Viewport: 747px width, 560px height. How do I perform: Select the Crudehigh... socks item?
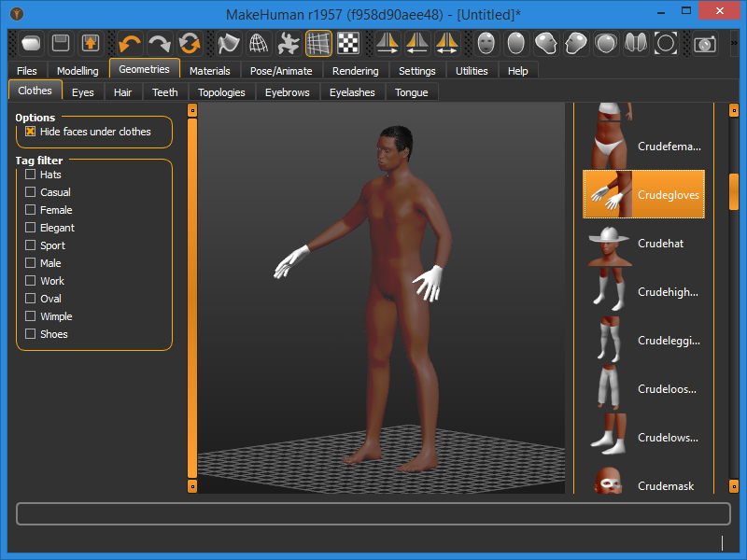point(643,291)
